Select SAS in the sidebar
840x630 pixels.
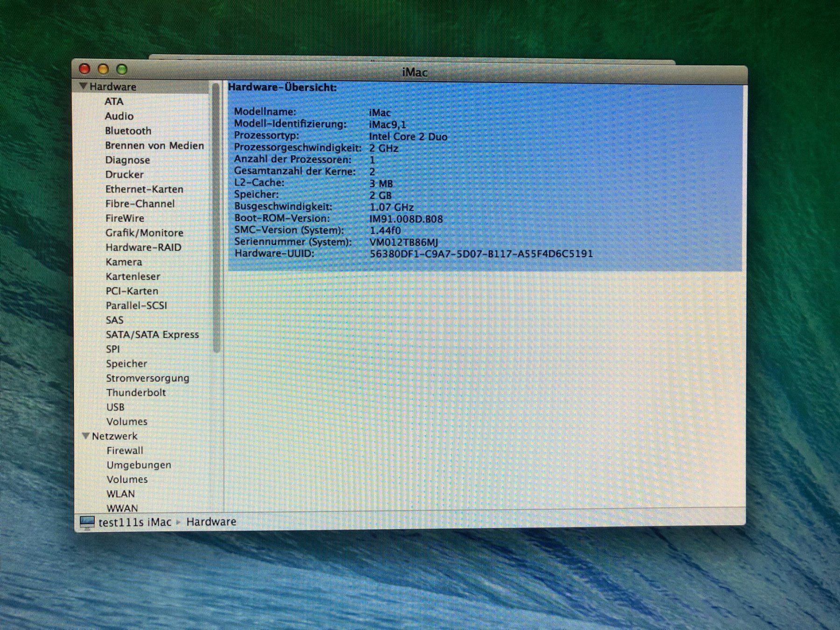tap(114, 320)
